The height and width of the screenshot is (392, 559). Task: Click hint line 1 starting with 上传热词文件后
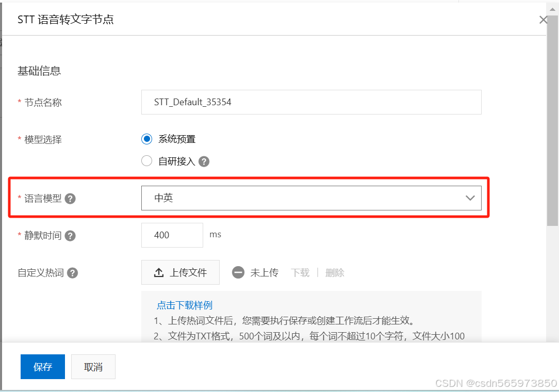click(x=285, y=321)
